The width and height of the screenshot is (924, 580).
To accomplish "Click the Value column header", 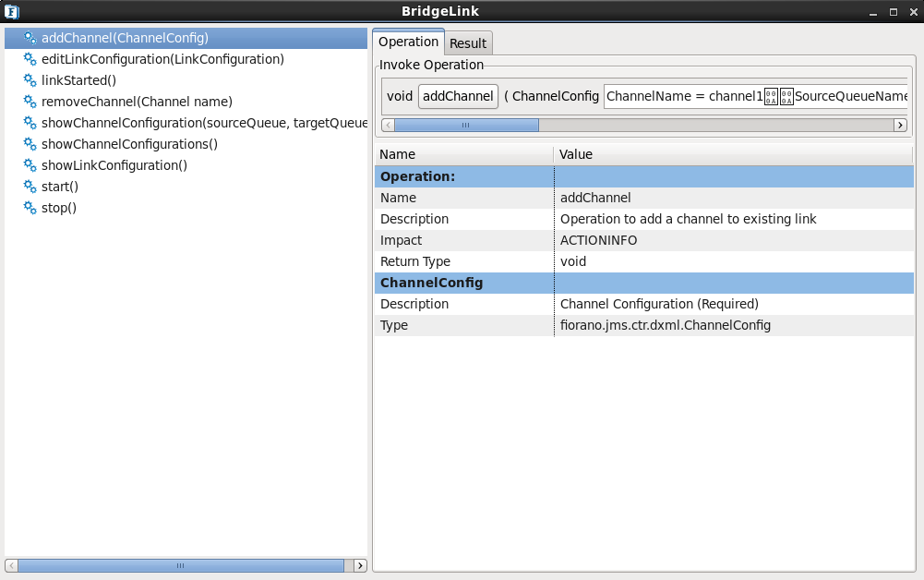I will (x=733, y=154).
